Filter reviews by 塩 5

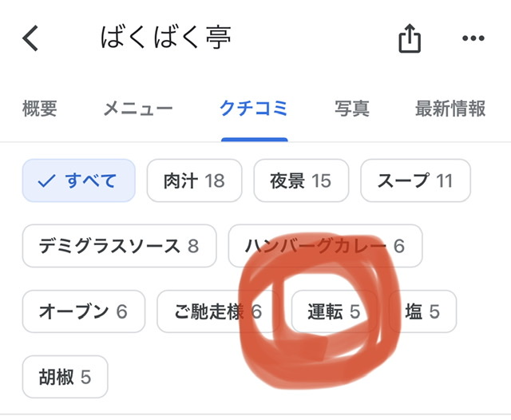[x=423, y=311]
